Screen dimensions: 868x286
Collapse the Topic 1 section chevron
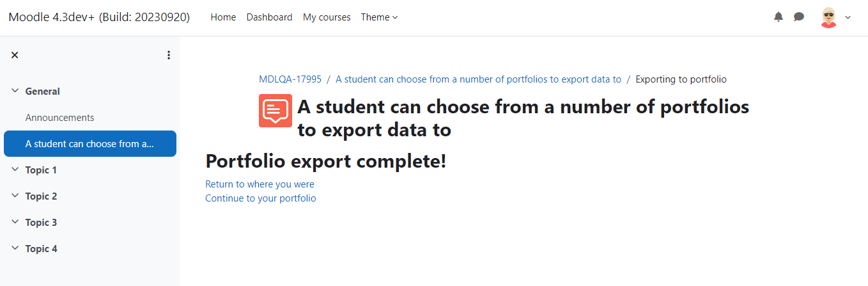click(15, 170)
